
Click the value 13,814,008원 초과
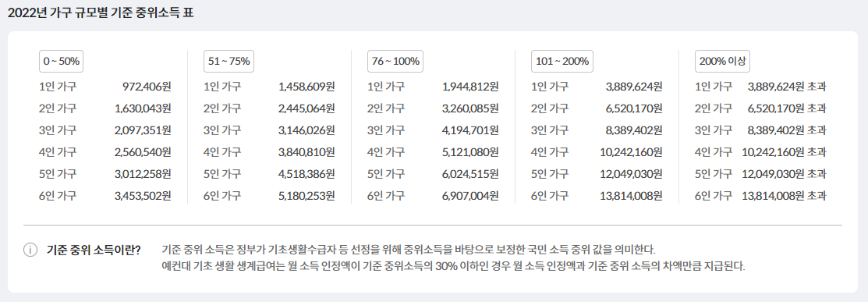(785, 196)
